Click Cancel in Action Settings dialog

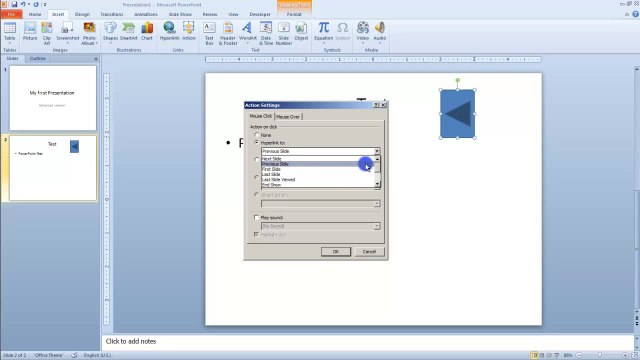pyautogui.click(x=369, y=251)
